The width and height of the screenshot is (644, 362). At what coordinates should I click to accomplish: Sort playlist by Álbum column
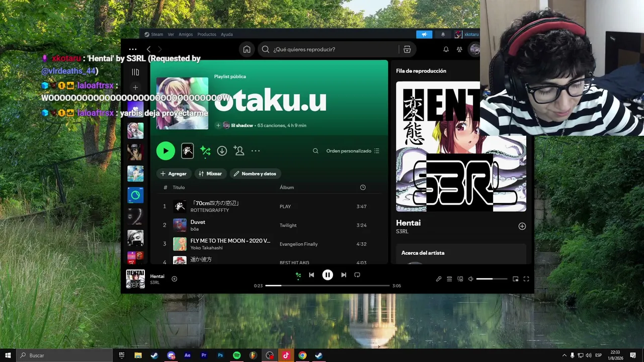(x=287, y=188)
